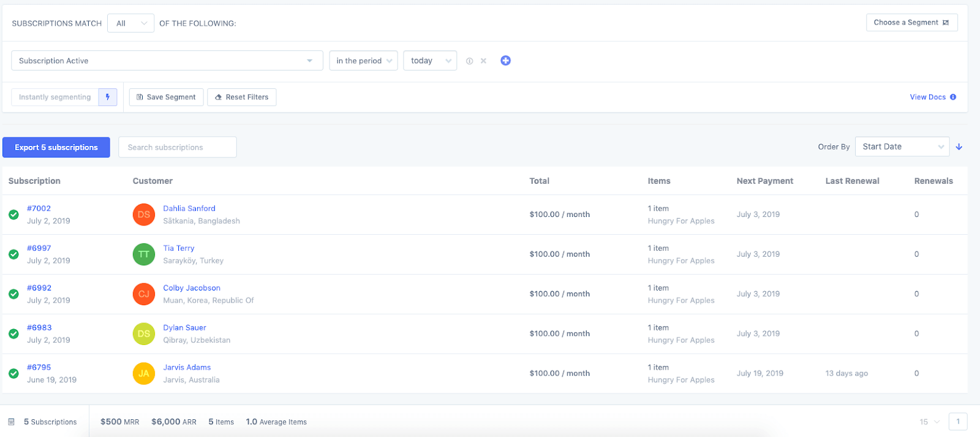The height and width of the screenshot is (437, 980).
Task: Click Tia Terry's green TT avatar
Action: 144,254
